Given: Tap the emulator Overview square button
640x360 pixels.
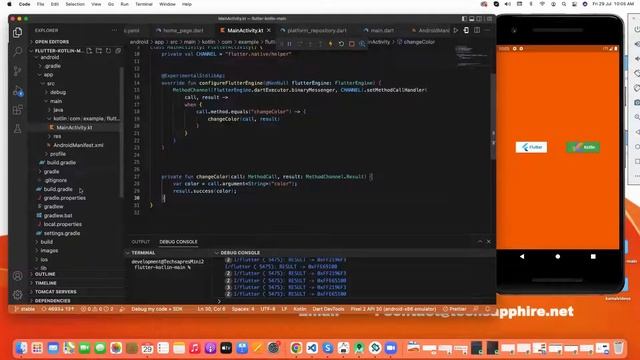Looking at the screenshot, I should pyautogui.click(x=593, y=256).
